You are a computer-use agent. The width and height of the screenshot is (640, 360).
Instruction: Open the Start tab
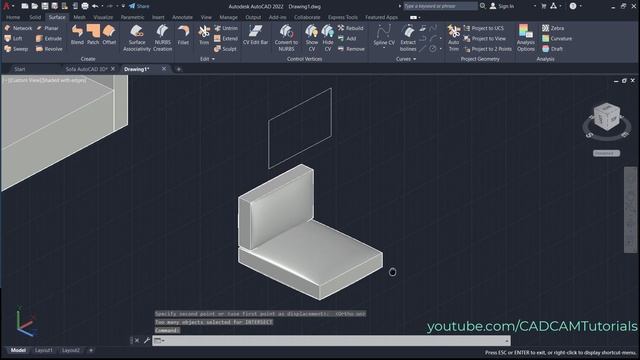[x=20, y=69]
